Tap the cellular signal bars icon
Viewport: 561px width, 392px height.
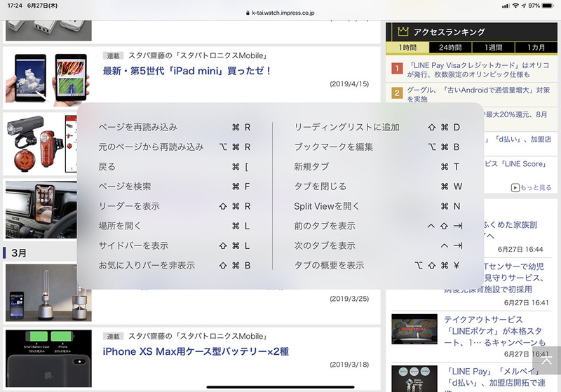(x=506, y=6)
